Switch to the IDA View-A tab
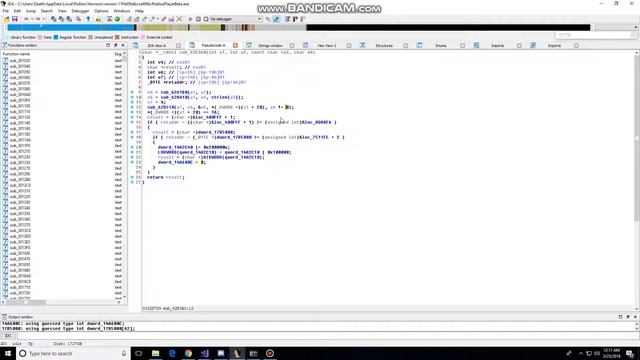This screenshot has height=360, width=640. (157, 46)
